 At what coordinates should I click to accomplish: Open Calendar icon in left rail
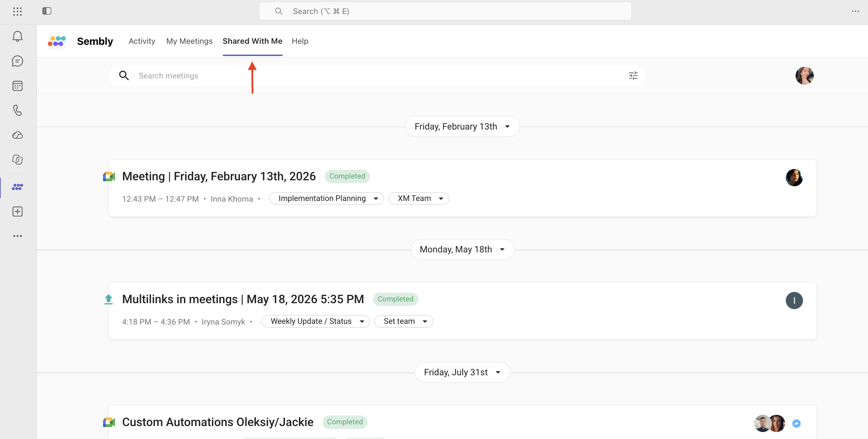(17, 86)
